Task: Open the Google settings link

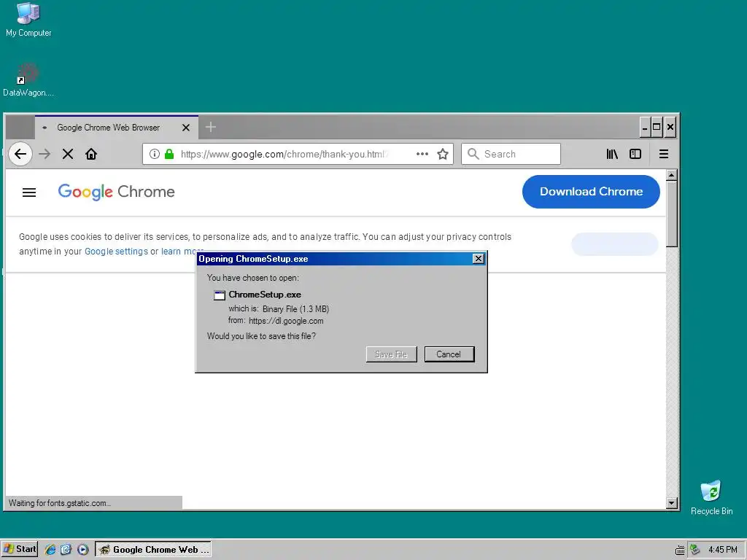Action: pos(116,252)
